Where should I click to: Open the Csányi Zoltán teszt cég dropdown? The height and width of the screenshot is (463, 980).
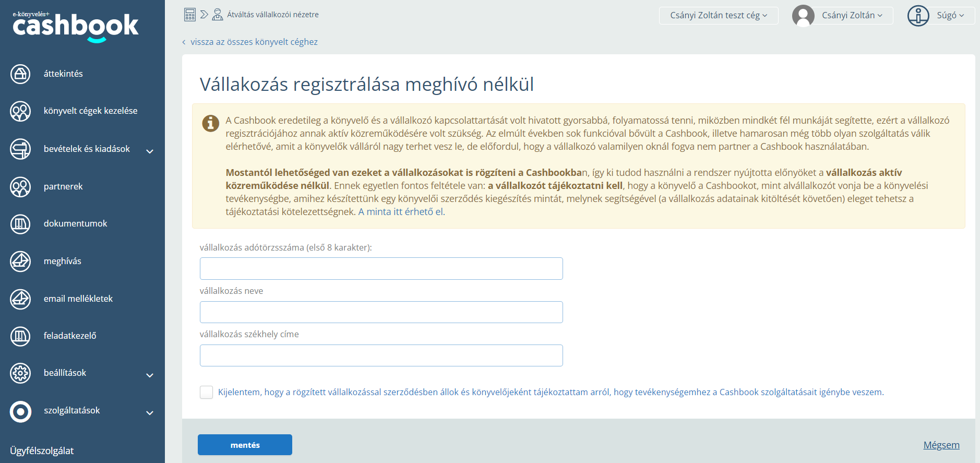tap(718, 16)
